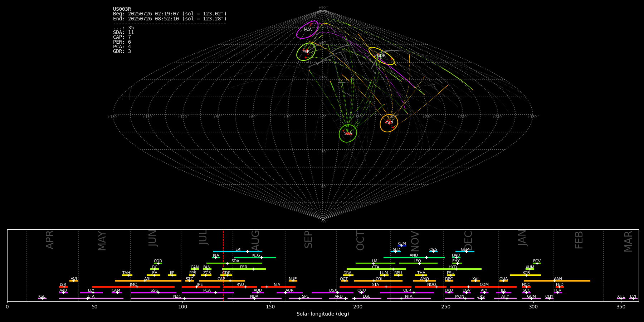Click the -60 latitude label on the sky map
Image resolution: width=644 pixels, height=322 pixels.
coord(322,187)
